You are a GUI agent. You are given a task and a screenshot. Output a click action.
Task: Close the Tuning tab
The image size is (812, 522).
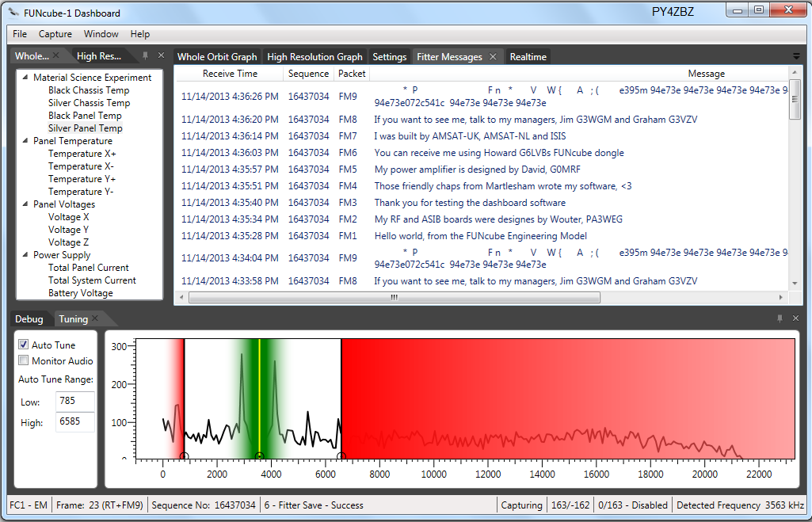coord(95,318)
